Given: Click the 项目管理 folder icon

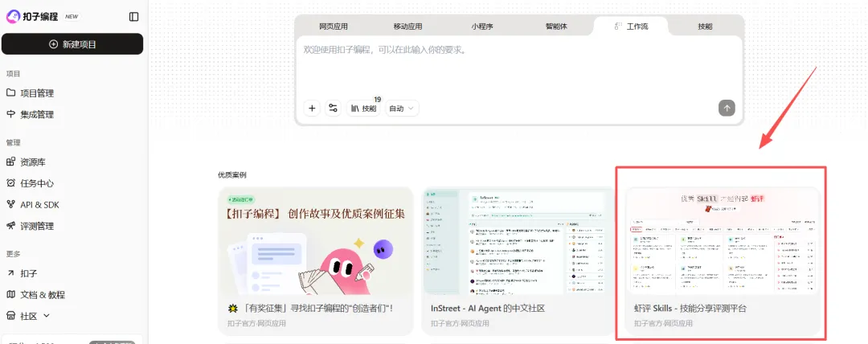Looking at the screenshot, I should [10, 92].
